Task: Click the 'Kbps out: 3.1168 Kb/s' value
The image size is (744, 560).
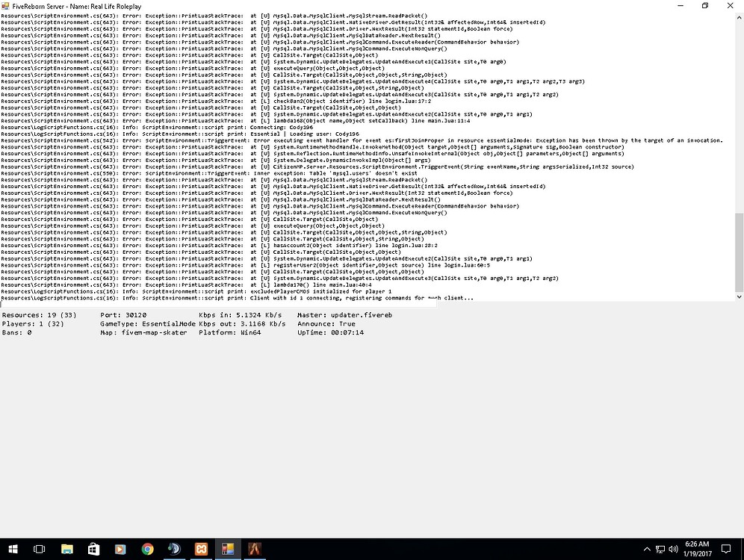Action: 242,324
